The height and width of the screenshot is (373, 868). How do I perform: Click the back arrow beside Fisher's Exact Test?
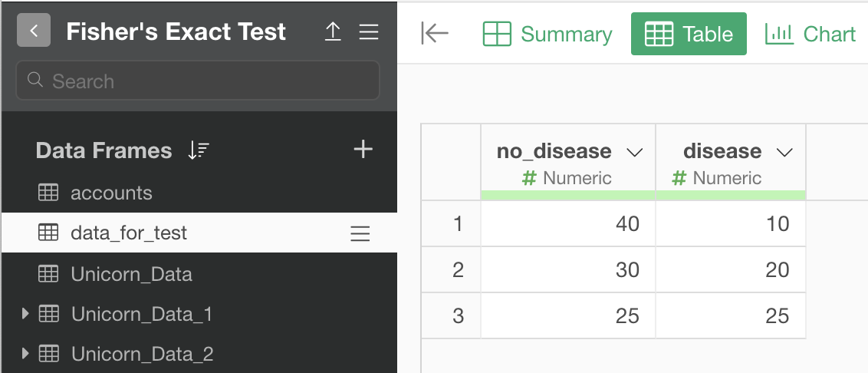[x=34, y=31]
